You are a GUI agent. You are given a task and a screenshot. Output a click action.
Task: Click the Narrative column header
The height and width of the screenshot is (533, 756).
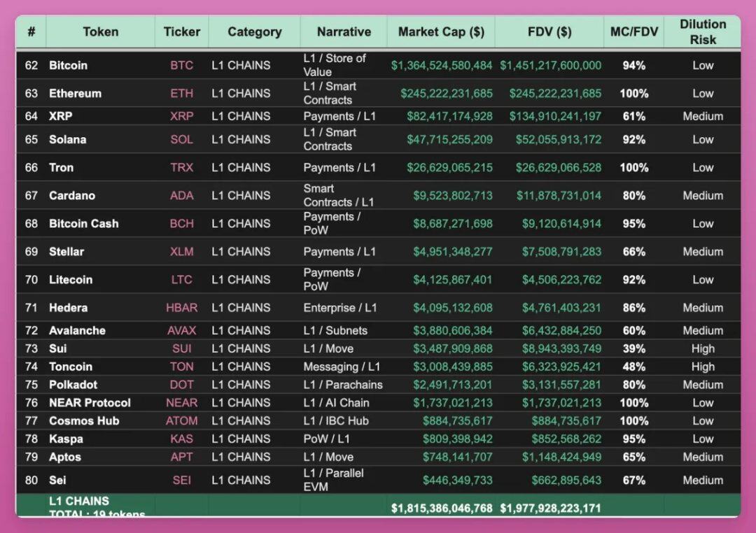(x=343, y=31)
